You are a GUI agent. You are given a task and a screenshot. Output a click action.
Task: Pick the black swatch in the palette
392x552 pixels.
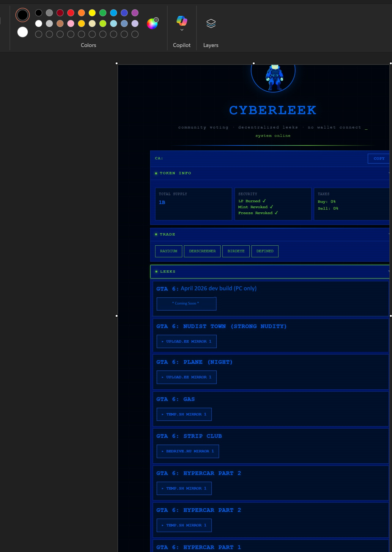pos(39,13)
